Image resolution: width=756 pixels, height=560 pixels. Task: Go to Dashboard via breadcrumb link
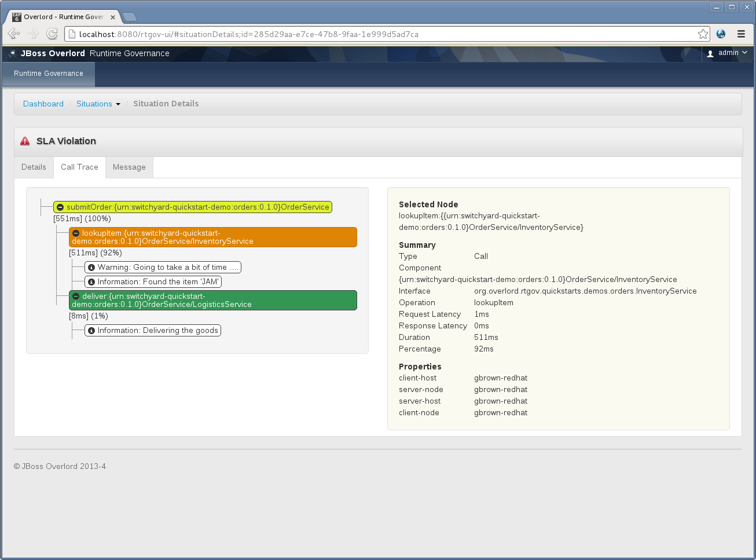coord(43,104)
